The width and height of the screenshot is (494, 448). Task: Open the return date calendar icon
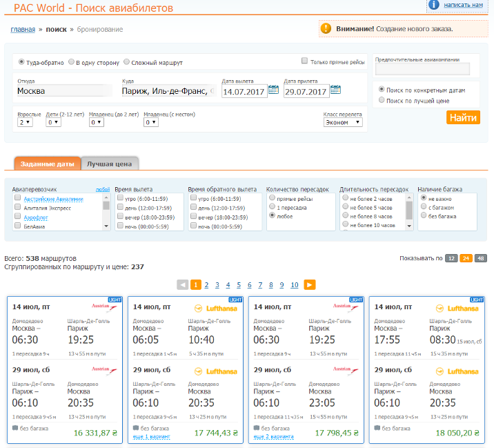click(335, 90)
